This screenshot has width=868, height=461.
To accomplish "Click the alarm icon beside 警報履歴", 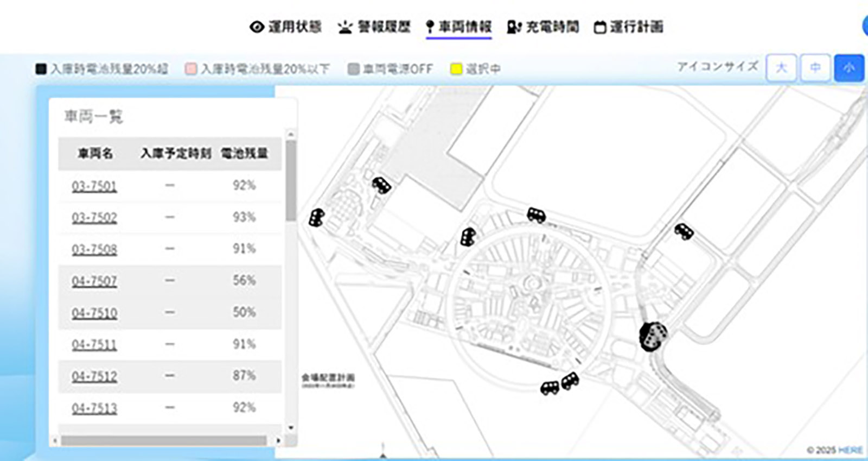I will click(345, 27).
